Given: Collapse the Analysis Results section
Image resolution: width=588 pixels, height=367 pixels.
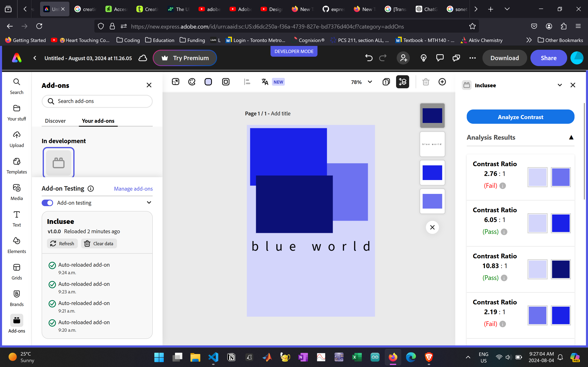Looking at the screenshot, I should pos(571,138).
